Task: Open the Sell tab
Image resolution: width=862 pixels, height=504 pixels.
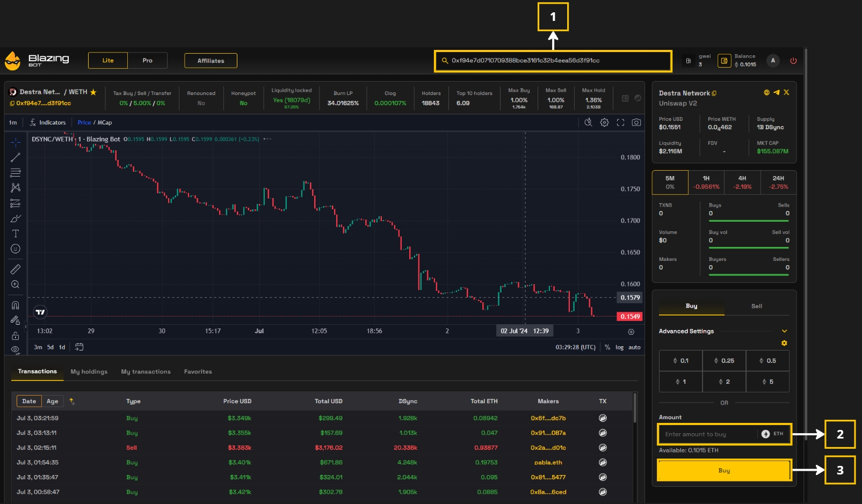Action: click(756, 306)
